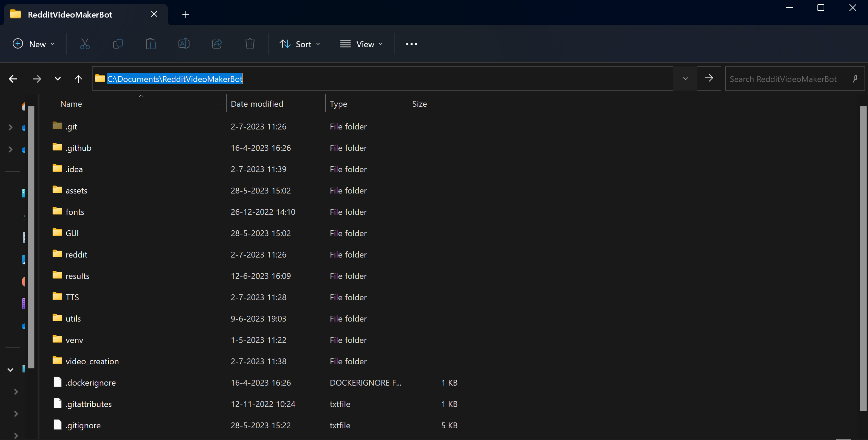Click the 26-12-2022 14:10 date cell
The width and height of the screenshot is (868, 440).
pos(263,212)
